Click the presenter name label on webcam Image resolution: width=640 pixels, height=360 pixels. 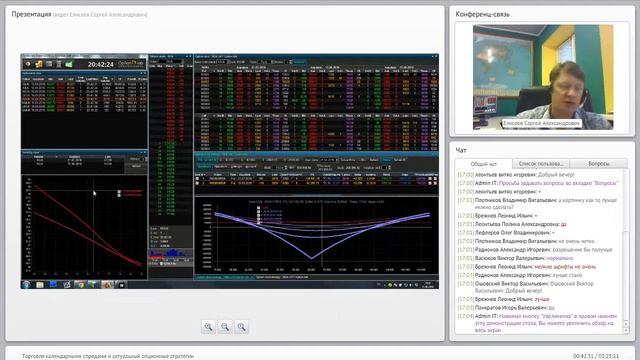541,123
